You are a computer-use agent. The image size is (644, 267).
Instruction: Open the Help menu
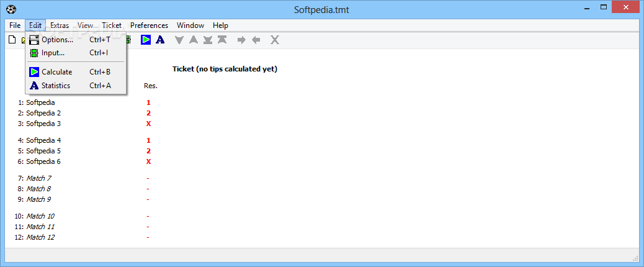(x=220, y=25)
